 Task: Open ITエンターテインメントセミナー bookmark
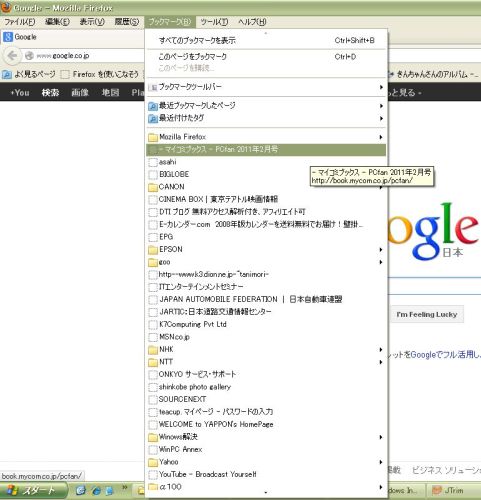click(x=266, y=287)
